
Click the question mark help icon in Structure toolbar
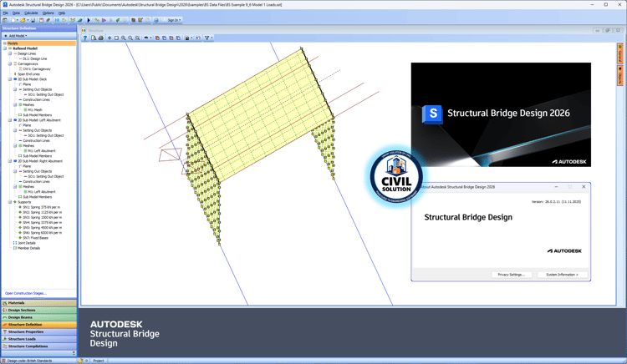[84, 38]
